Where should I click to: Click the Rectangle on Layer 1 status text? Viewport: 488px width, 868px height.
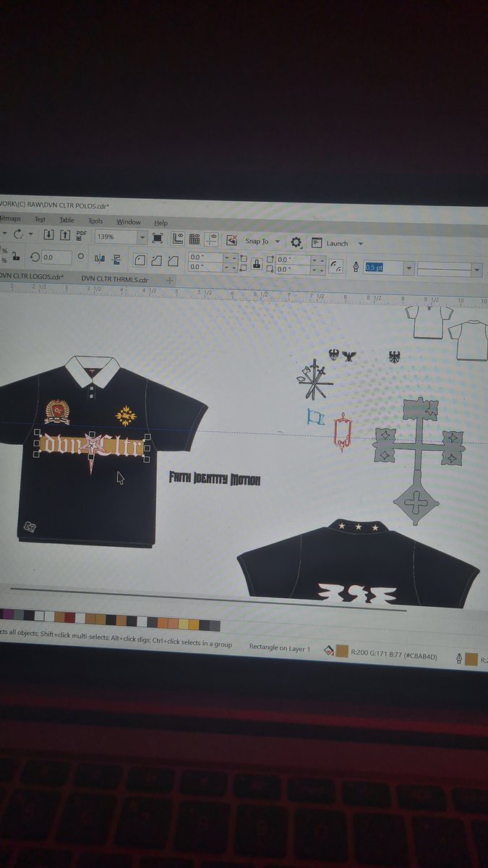coord(280,648)
